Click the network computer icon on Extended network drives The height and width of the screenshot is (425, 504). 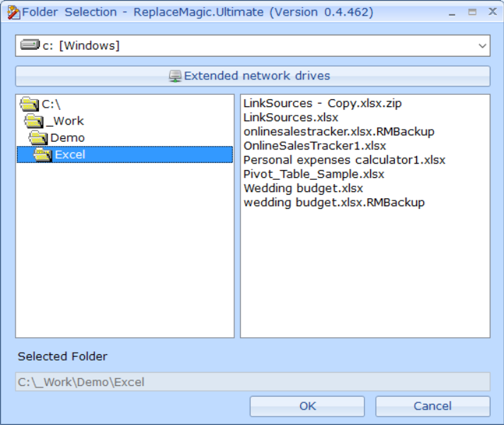(x=175, y=76)
